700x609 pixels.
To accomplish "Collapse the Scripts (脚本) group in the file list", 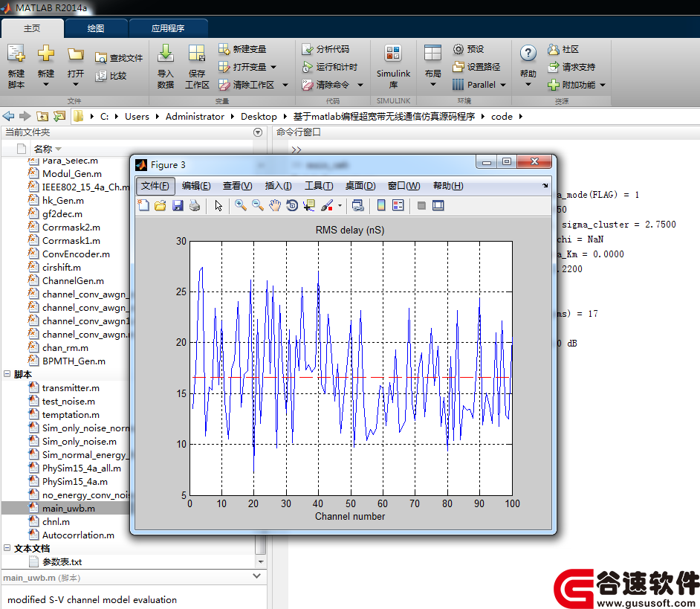I will click(7, 374).
